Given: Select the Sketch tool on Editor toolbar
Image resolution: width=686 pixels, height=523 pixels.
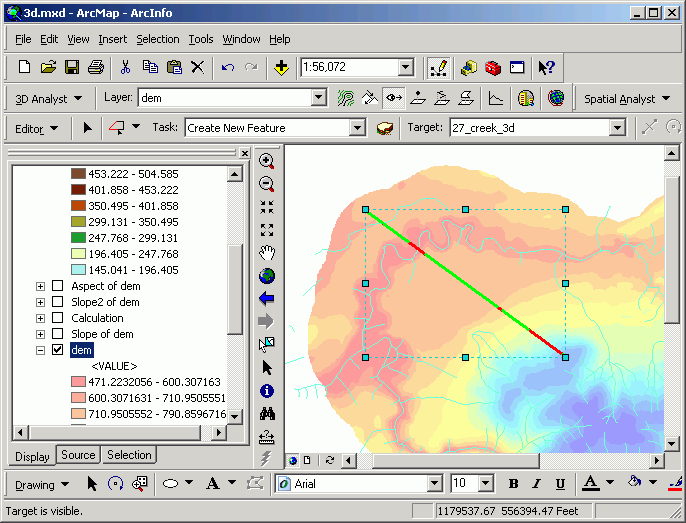Looking at the screenshot, I should [x=116, y=128].
